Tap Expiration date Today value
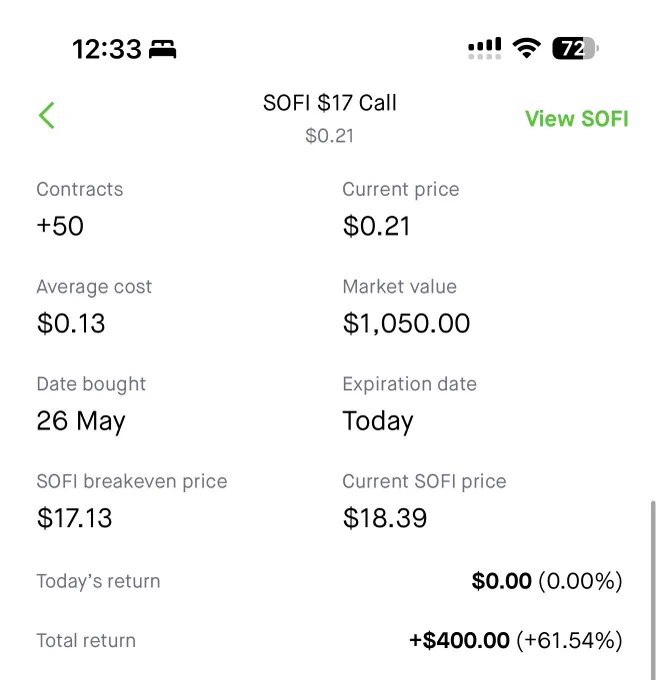The width and height of the screenshot is (660, 680). tap(378, 421)
